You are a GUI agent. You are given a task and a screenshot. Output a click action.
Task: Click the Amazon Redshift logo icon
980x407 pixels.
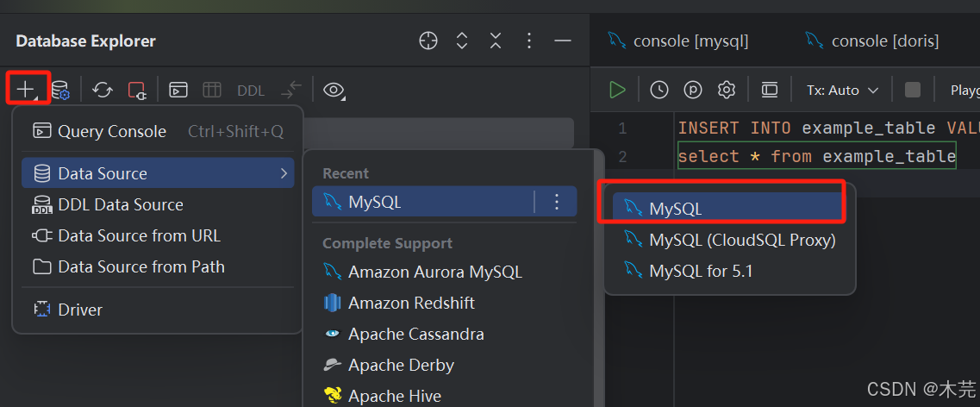[332, 304]
